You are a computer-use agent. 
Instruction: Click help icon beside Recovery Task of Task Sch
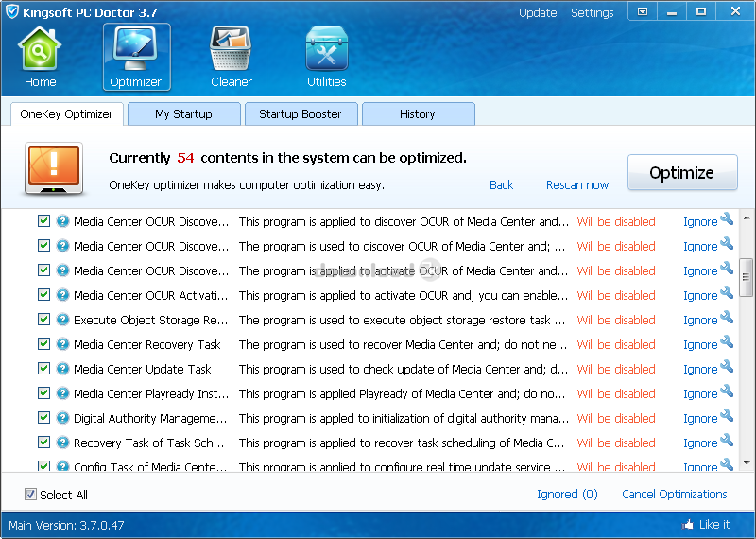coord(62,443)
